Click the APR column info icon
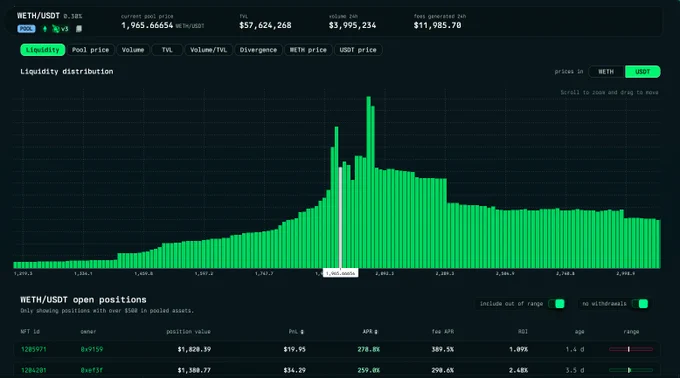 point(376,332)
